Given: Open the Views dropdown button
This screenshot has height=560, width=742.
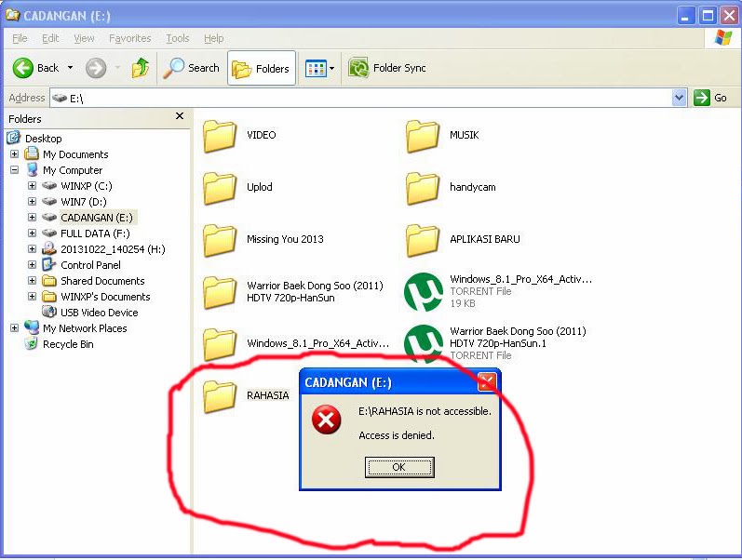Looking at the screenshot, I should 320,69.
